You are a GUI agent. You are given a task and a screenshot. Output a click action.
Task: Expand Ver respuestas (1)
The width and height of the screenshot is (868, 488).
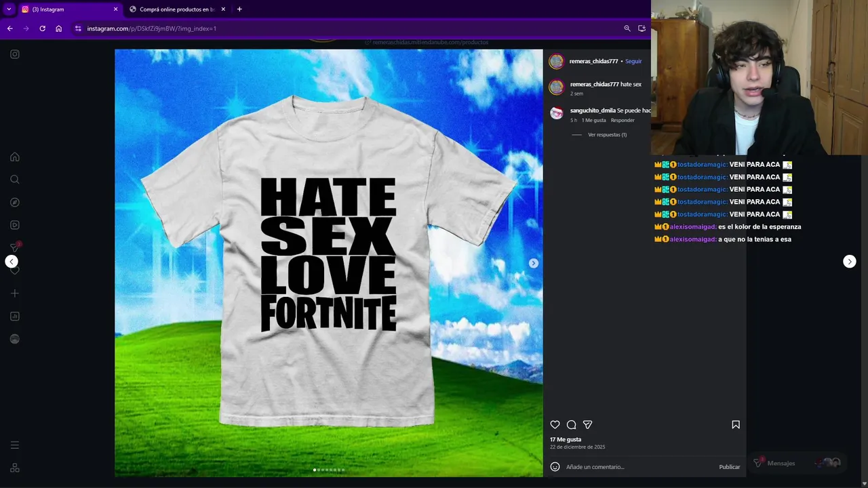click(x=607, y=135)
